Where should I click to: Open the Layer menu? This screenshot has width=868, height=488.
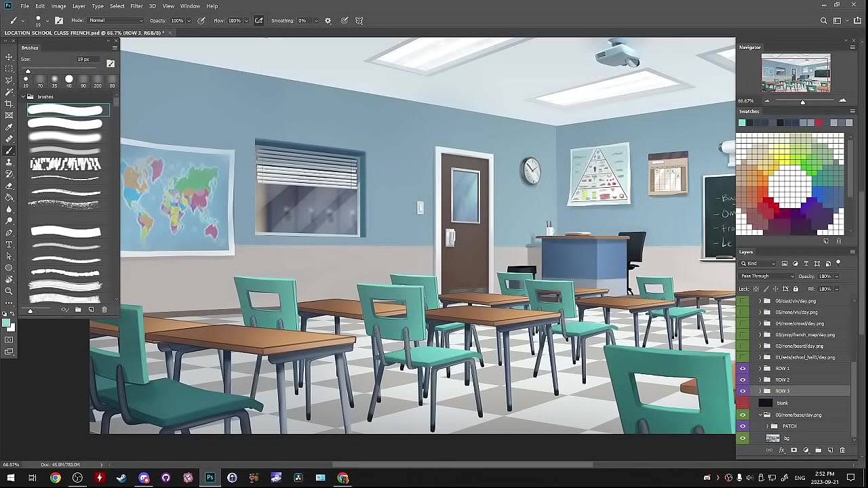tap(79, 6)
